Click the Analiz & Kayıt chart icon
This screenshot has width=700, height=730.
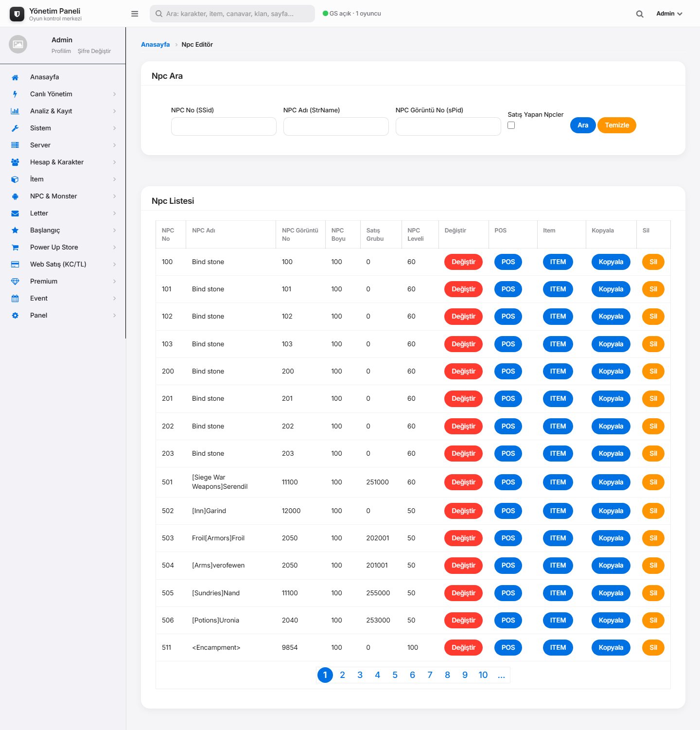click(x=15, y=111)
